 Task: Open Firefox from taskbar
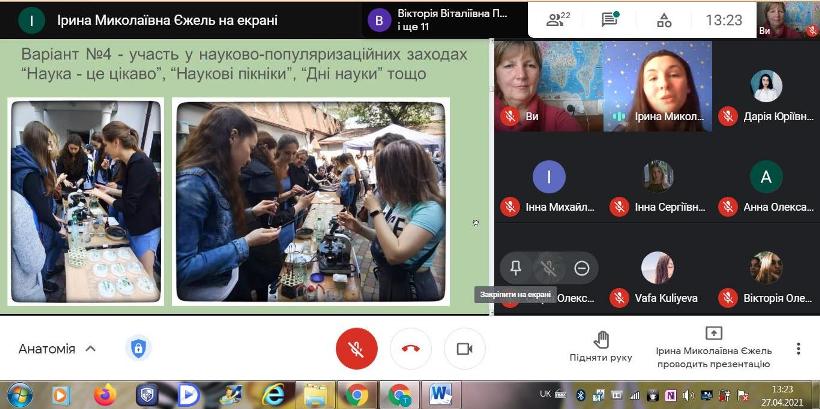click(x=106, y=395)
